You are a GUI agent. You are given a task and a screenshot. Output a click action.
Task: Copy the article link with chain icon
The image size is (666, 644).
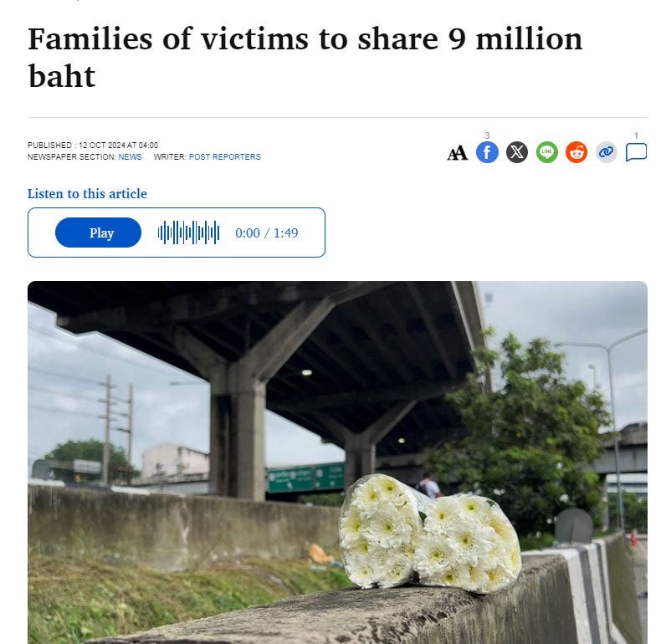[x=606, y=152]
